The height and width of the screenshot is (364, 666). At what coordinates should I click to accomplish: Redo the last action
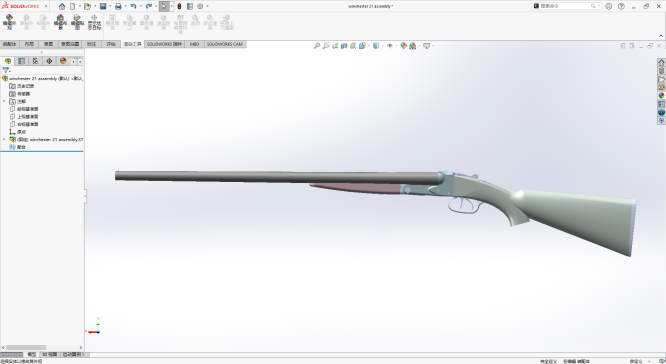tap(149, 6)
